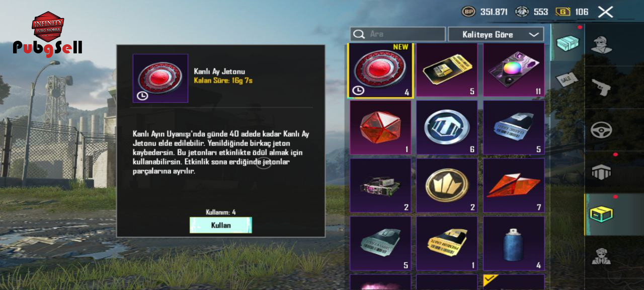Screen dimensions: 644x290
Task: Select the blue spray can item
Action: (x=514, y=244)
